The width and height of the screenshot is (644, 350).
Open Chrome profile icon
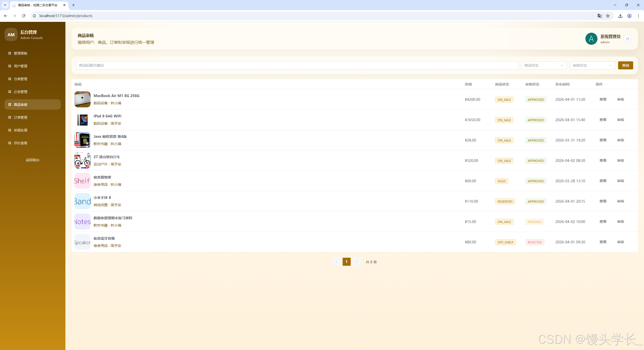(629, 16)
